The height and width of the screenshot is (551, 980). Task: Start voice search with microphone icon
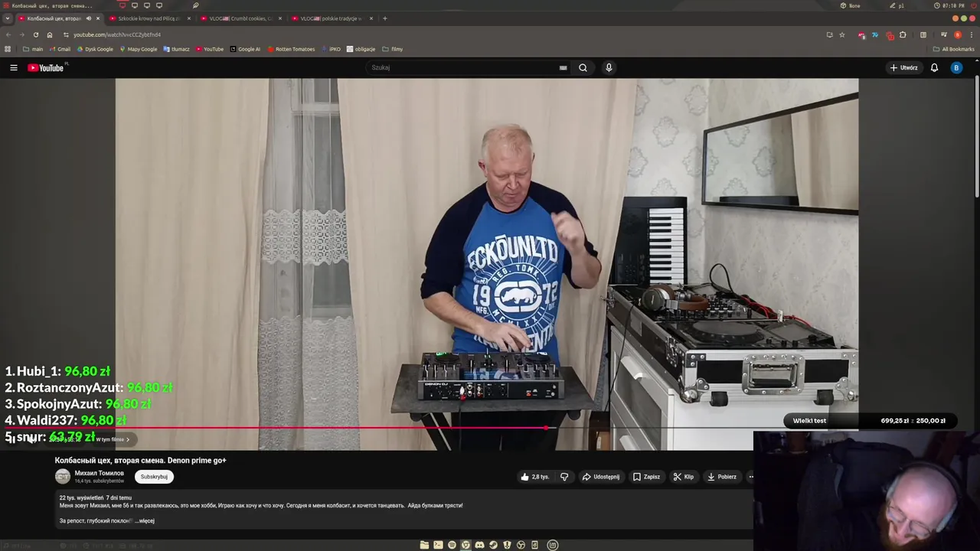(609, 67)
